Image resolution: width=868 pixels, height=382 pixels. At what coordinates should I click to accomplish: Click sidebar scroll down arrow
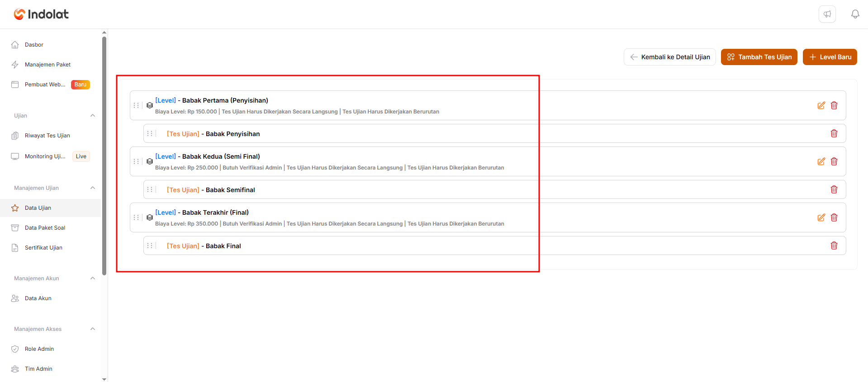(x=104, y=379)
